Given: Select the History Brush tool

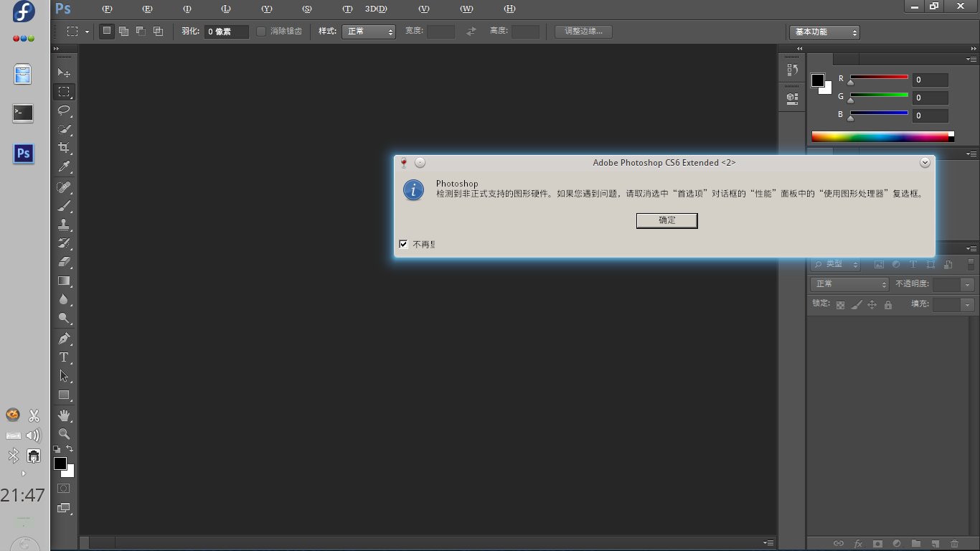Looking at the screenshot, I should tap(64, 243).
